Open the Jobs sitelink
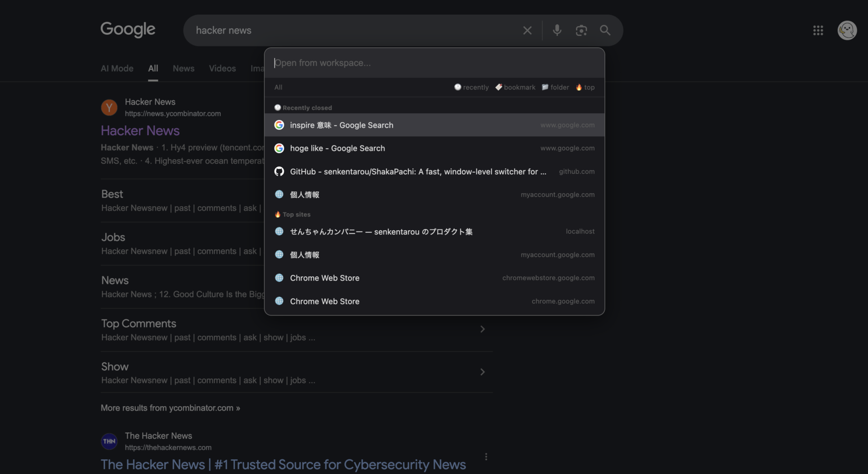This screenshot has width=868, height=474. [113, 237]
